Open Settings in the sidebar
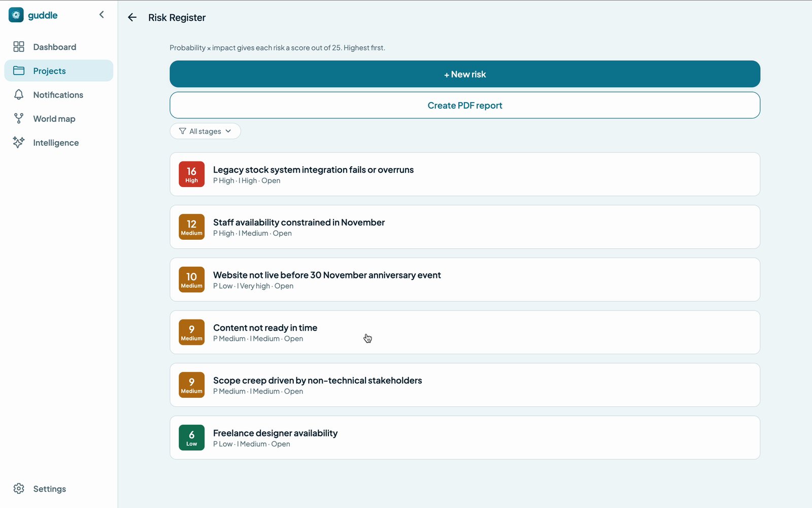The image size is (812, 508). click(59, 489)
